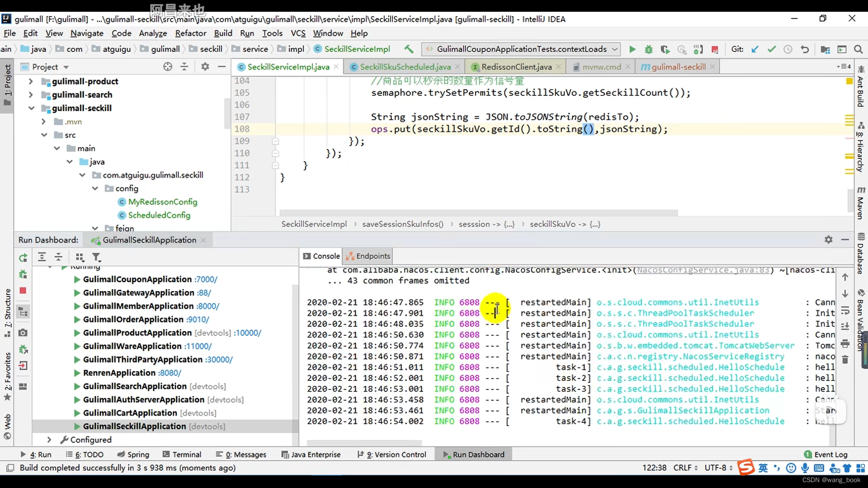Open the Refactor menu
Screen dimensions: 868x488
(191, 33)
